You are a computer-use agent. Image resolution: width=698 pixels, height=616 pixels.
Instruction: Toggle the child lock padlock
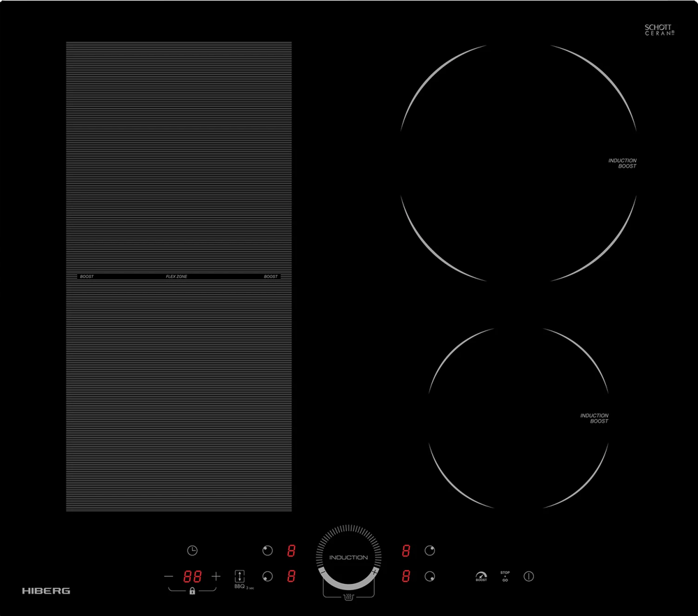[x=192, y=592]
